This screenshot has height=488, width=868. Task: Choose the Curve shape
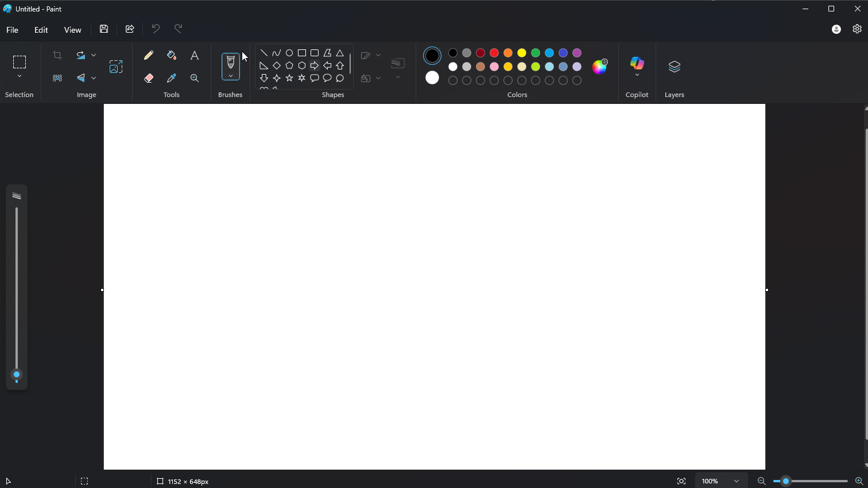(277, 53)
